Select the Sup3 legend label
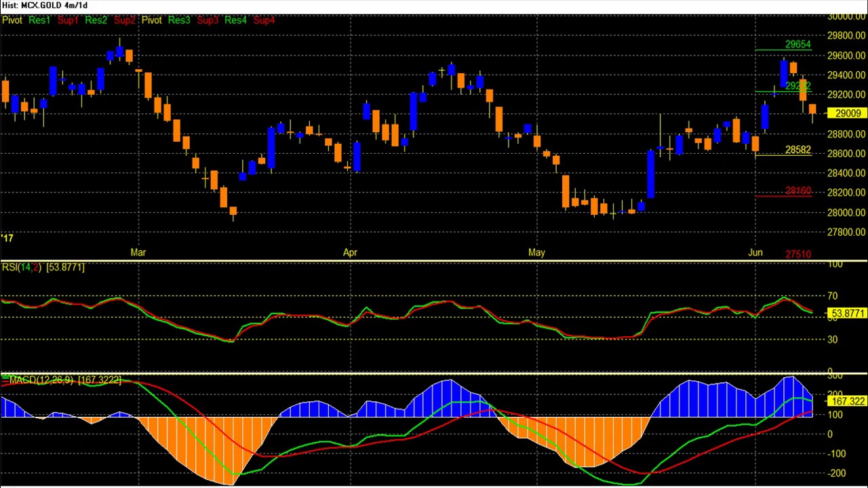 point(208,20)
